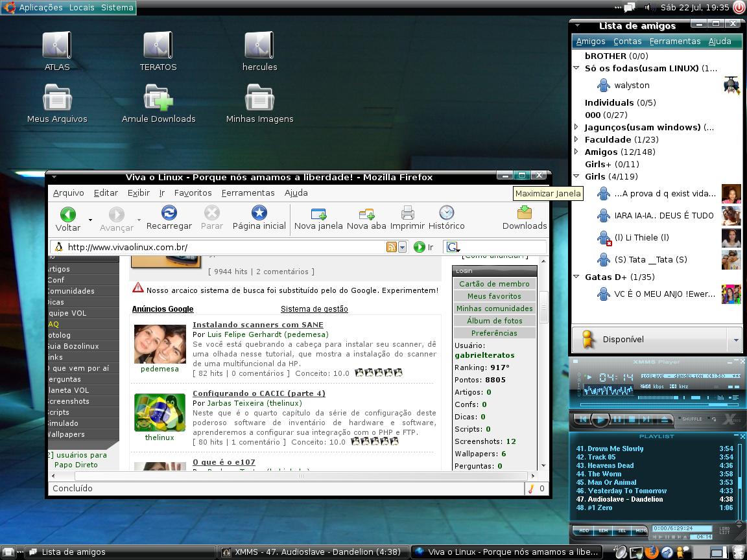Open the Aplicações panel menu

tap(40, 8)
